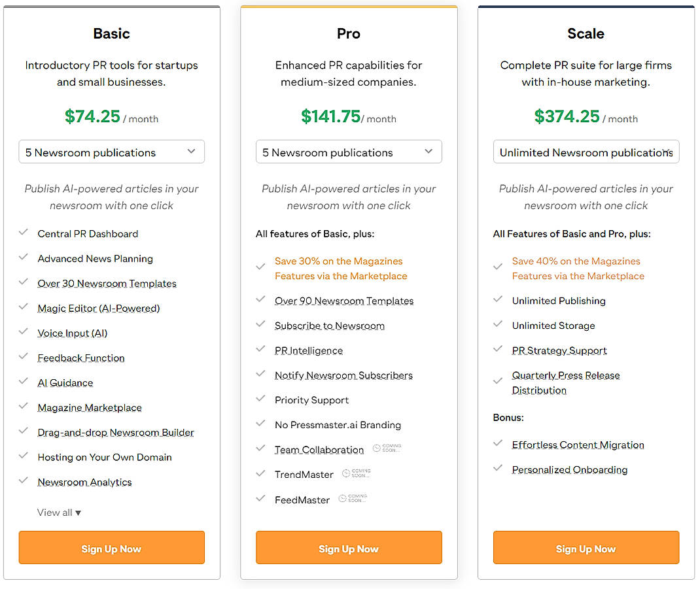Click the checkmark beside Central PR Dashboard
Viewport: 700px width, 589px height.
pyautogui.click(x=24, y=233)
